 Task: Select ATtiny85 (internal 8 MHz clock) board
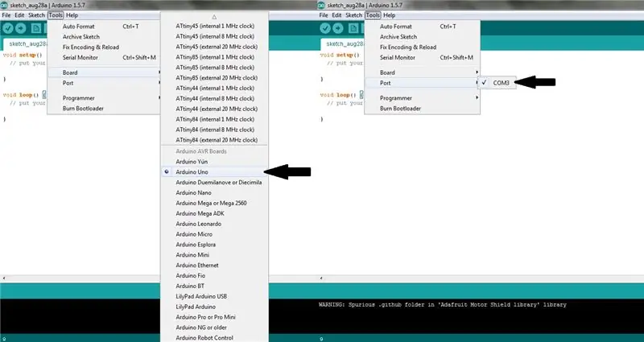click(x=213, y=68)
